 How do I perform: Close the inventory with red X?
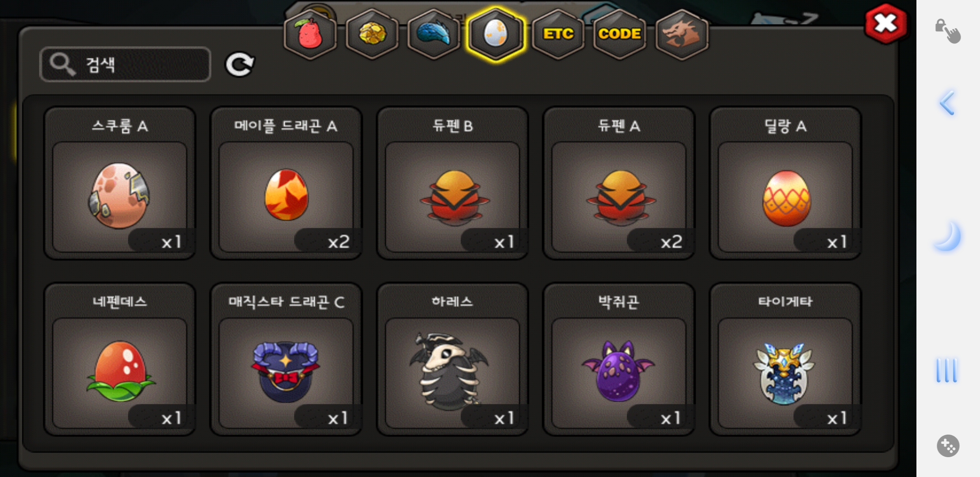(886, 24)
